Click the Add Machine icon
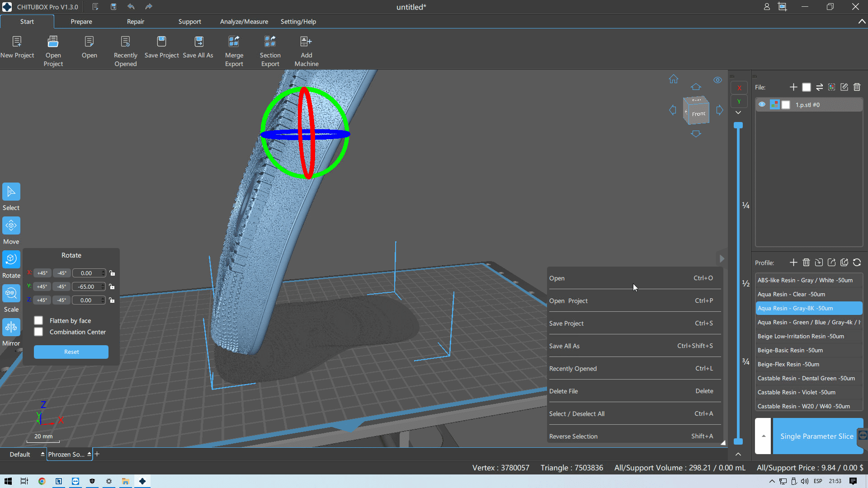This screenshot has width=868, height=488. click(x=306, y=42)
